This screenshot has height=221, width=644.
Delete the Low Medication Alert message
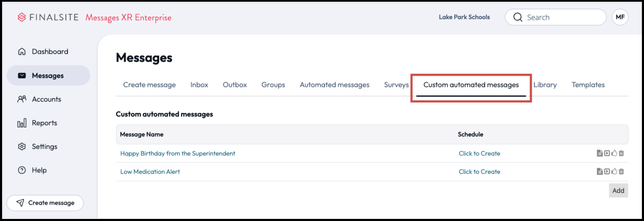point(621,172)
